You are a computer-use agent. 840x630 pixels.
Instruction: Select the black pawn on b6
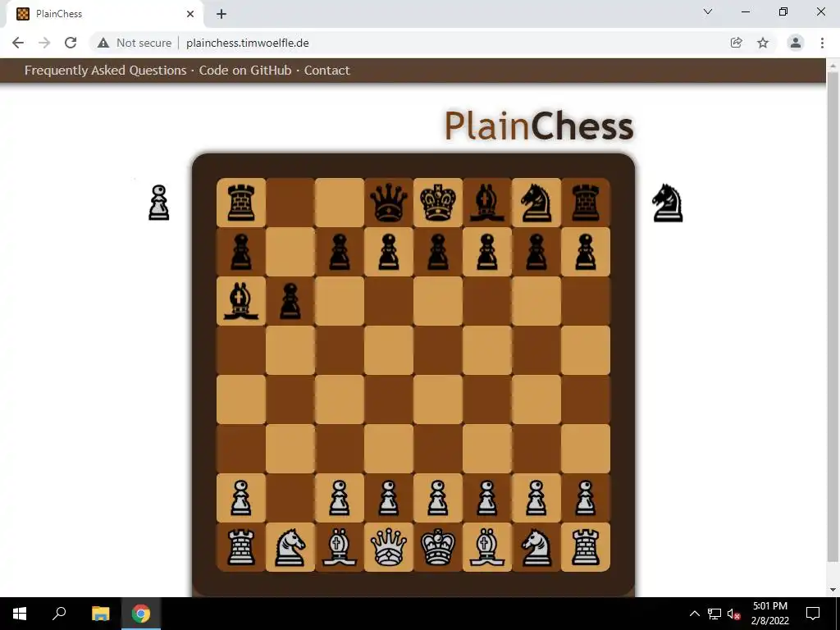290,301
